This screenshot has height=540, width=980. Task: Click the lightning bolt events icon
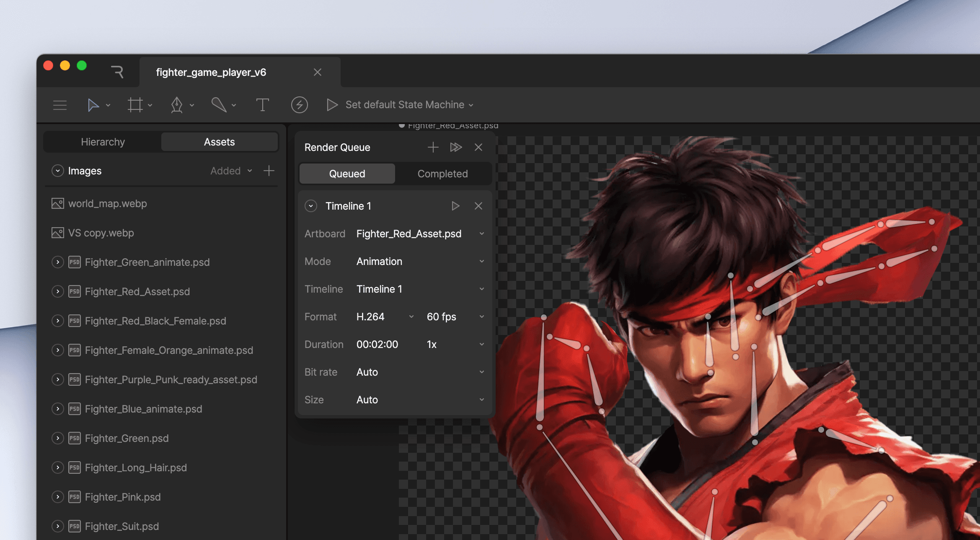coord(299,105)
